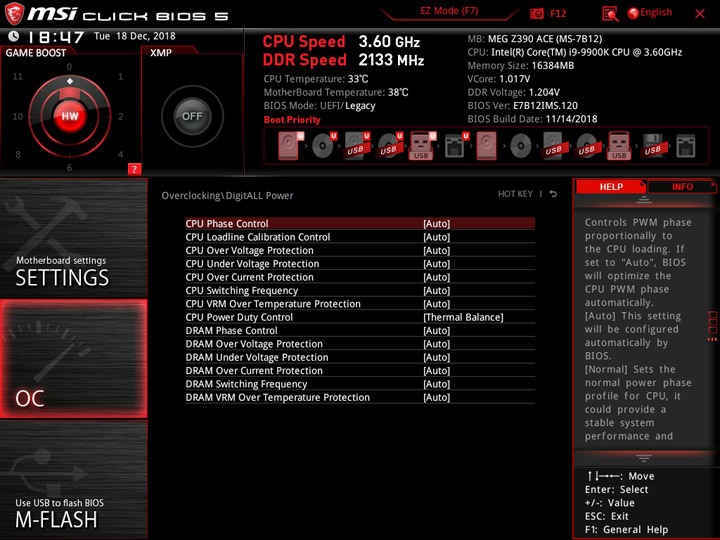The width and height of the screenshot is (720, 540).
Task: Open CPU Over Current Protection [Auto] value
Action: click(x=436, y=277)
